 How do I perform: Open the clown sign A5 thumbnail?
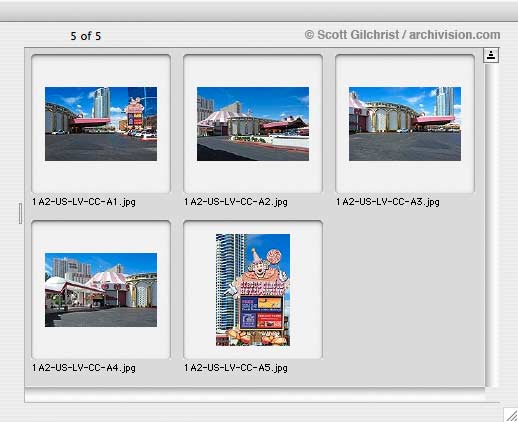point(253,290)
